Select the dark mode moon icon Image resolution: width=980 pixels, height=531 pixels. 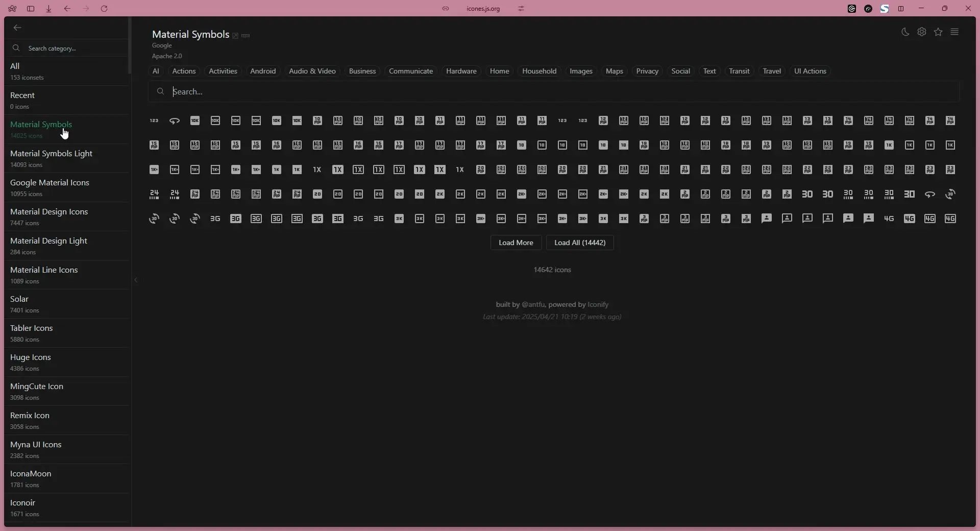(x=904, y=32)
